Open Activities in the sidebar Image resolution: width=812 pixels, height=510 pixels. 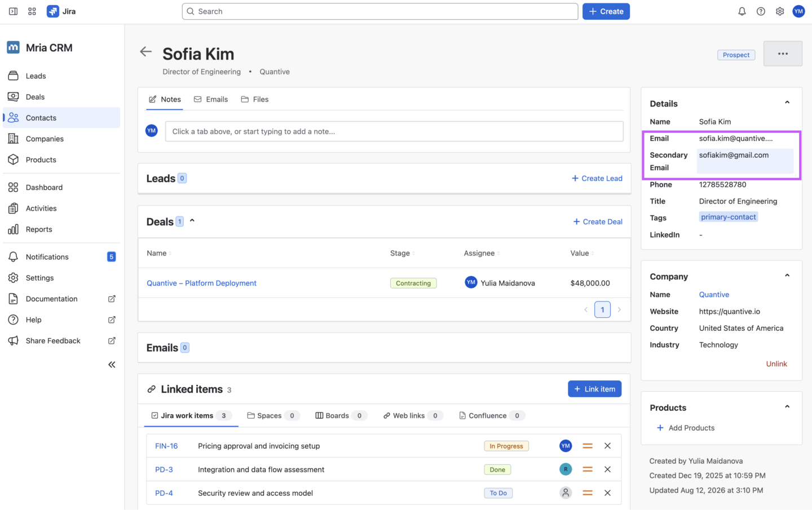click(x=61, y=209)
